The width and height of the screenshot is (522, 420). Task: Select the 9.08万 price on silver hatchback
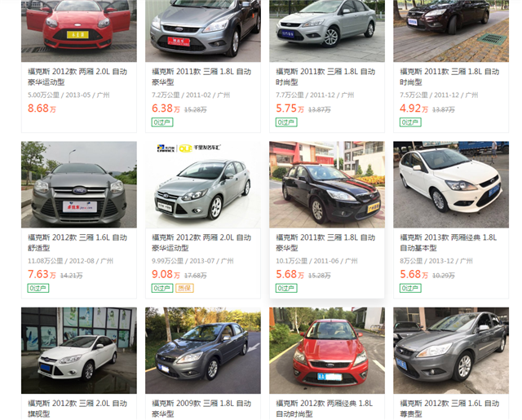(x=166, y=274)
